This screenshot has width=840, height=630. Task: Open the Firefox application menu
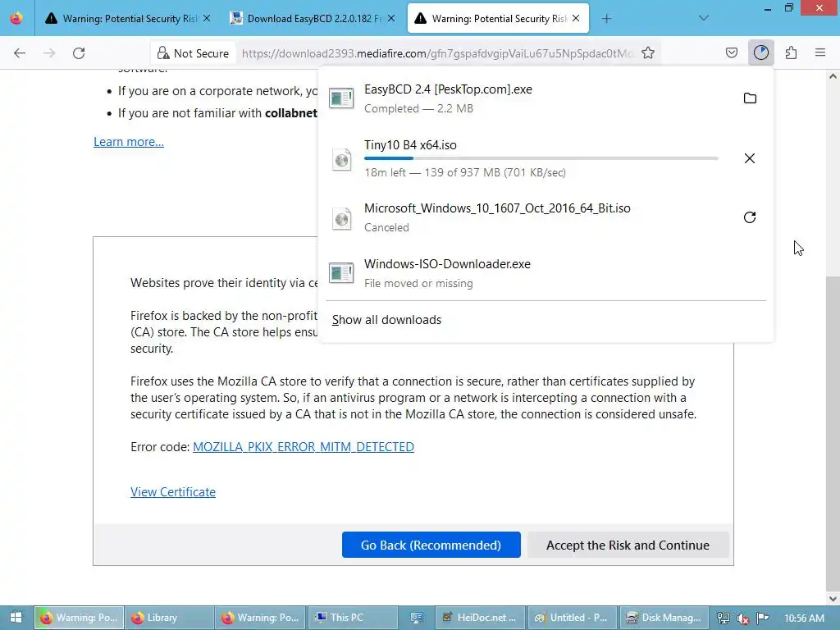pos(820,52)
